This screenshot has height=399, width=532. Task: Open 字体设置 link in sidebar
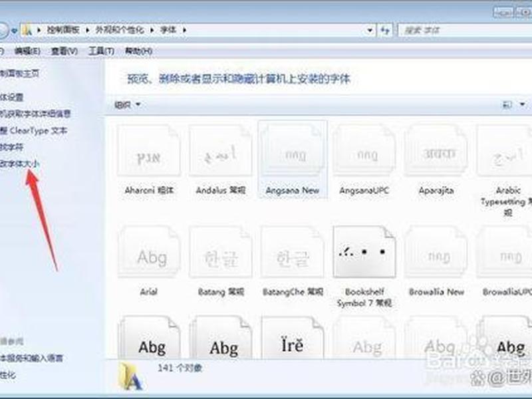coord(11,97)
